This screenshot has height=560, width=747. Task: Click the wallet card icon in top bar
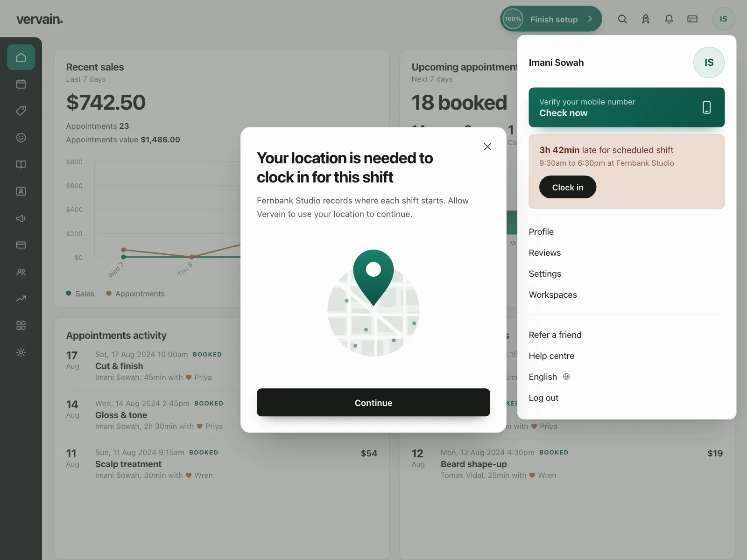(692, 19)
